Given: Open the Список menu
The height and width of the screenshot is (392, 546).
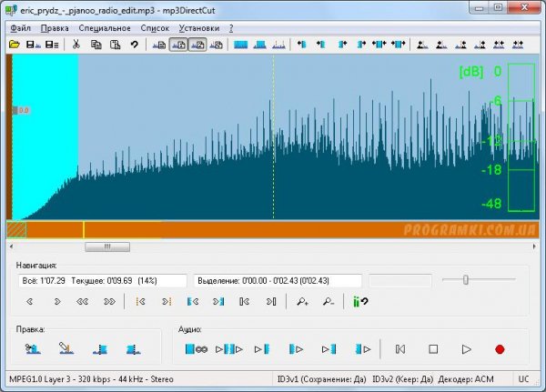Looking at the screenshot, I should click(155, 28).
